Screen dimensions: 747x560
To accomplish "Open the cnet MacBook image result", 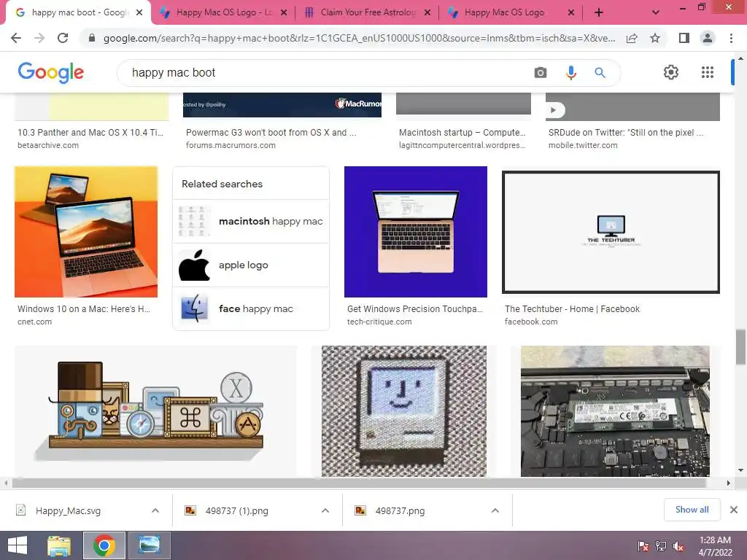I will tap(86, 232).
